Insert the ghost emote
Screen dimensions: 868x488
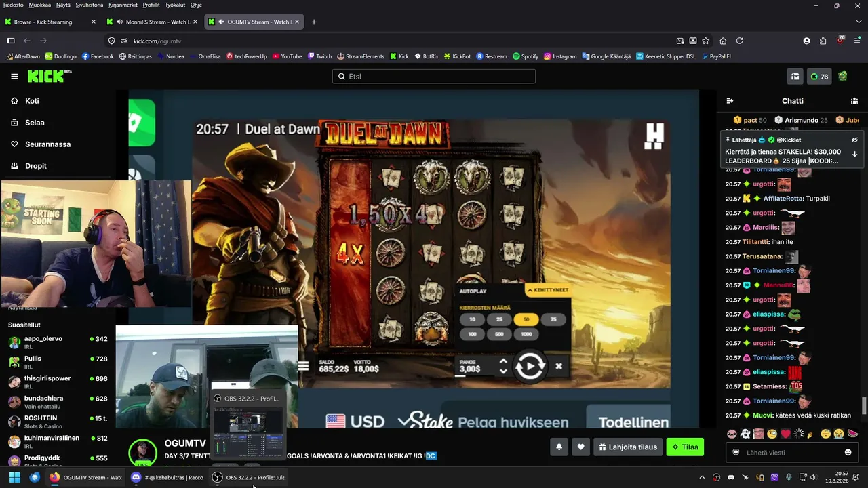click(745, 434)
